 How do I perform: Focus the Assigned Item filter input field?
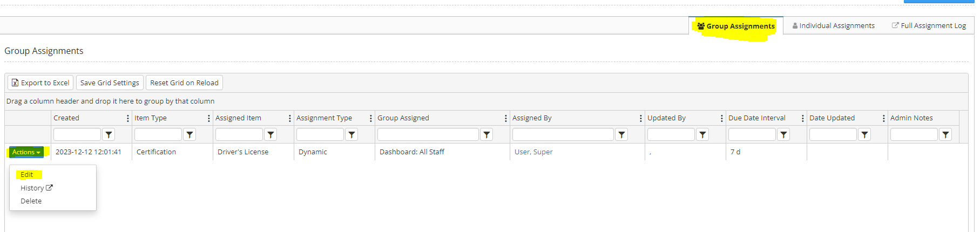239,134
